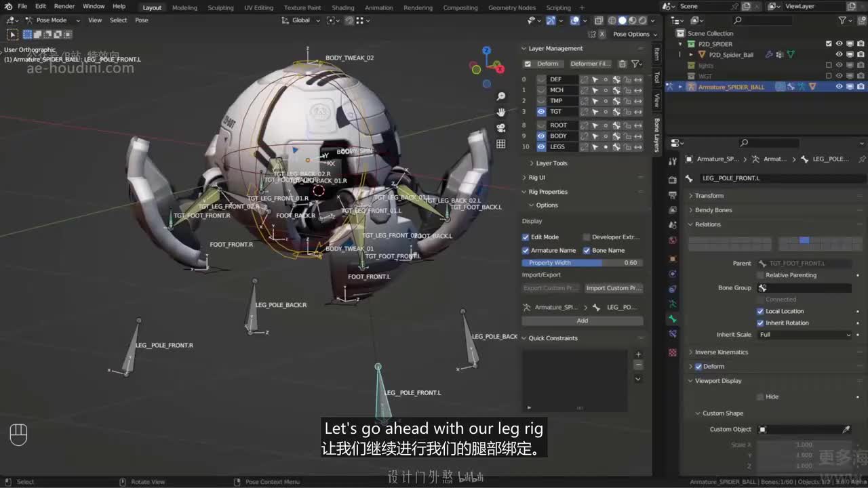Switch orthographic/perspective with the grid icon

pyautogui.click(x=501, y=144)
